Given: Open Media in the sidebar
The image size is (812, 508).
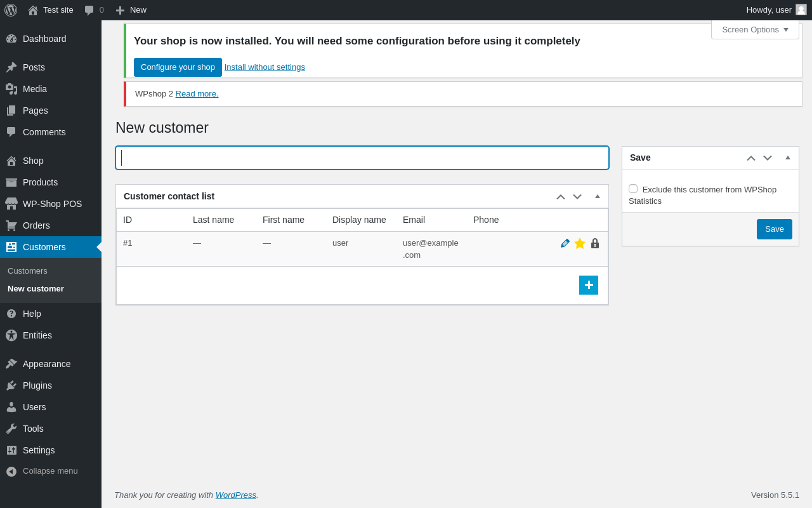Looking at the screenshot, I should pyautogui.click(x=51, y=89).
